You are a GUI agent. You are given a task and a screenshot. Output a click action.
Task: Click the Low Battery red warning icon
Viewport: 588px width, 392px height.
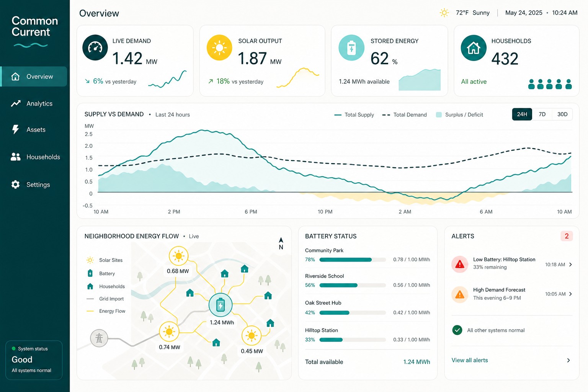[x=460, y=264]
